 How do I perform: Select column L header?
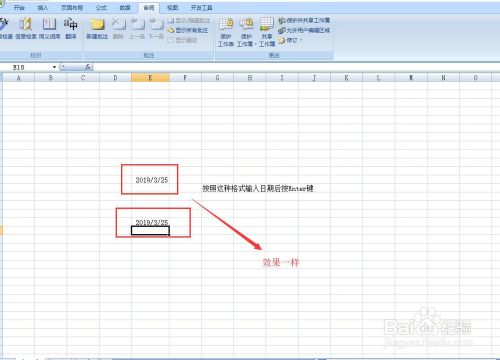pos(378,78)
